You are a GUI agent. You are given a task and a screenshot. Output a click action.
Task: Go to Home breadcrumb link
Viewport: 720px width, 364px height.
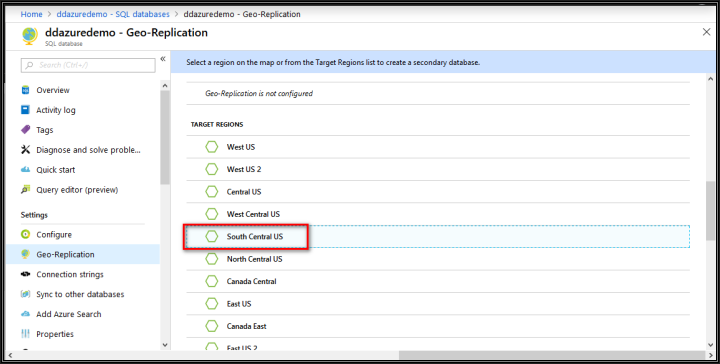(31, 14)
